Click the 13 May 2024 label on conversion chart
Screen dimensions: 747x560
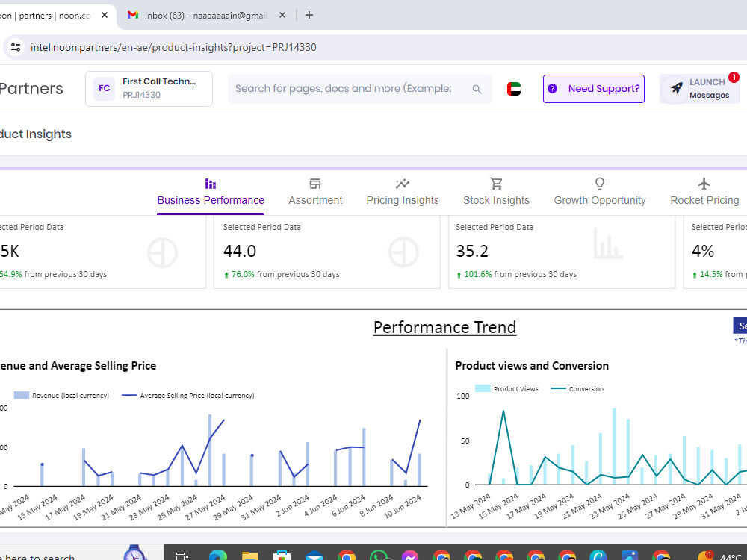pos(471,506)
